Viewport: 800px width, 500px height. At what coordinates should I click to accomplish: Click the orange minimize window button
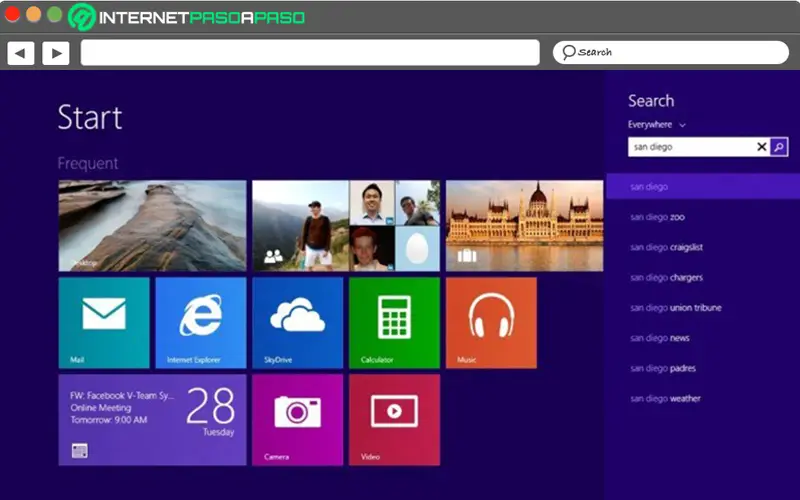[34, 15]
